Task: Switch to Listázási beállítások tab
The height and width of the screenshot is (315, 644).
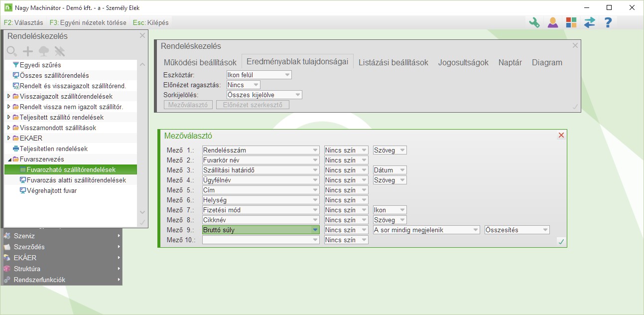Action: pyautogui.click(x=393, y=62)
